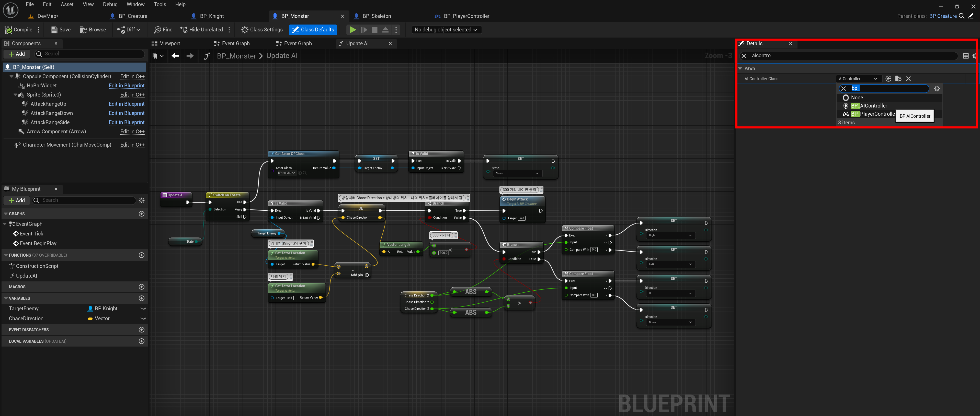Open the Diff dropdown
Viewport: 980px width, 416px height.
pyautogui.click(x=129, y=30)
